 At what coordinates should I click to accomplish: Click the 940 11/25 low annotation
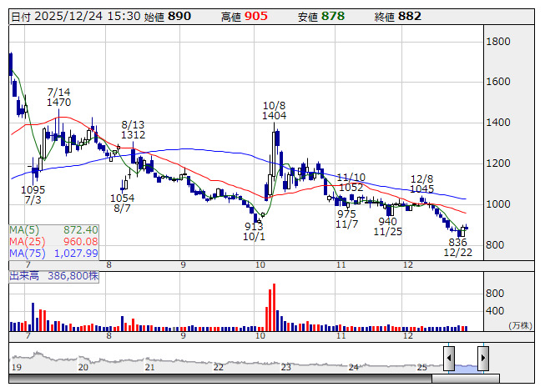pos(388,226)
